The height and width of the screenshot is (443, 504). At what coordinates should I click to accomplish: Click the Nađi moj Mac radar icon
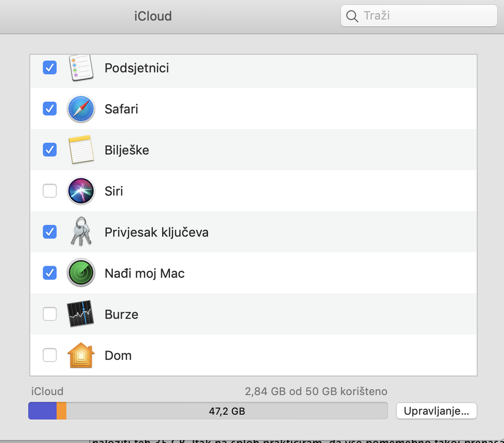point(81,273)
